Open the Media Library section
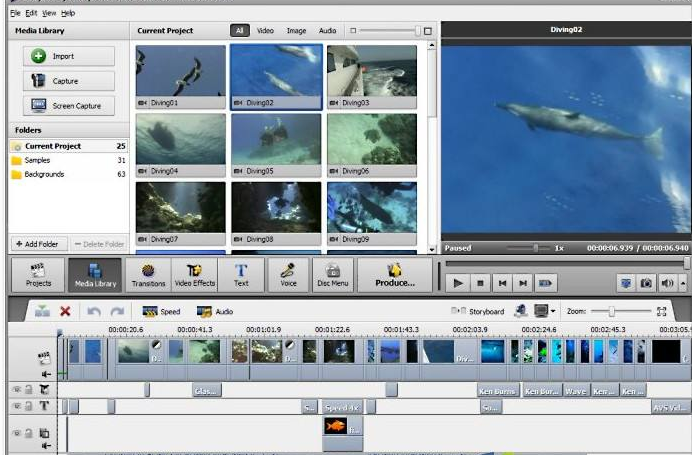The image size is (692, 455). click(95, 275)
